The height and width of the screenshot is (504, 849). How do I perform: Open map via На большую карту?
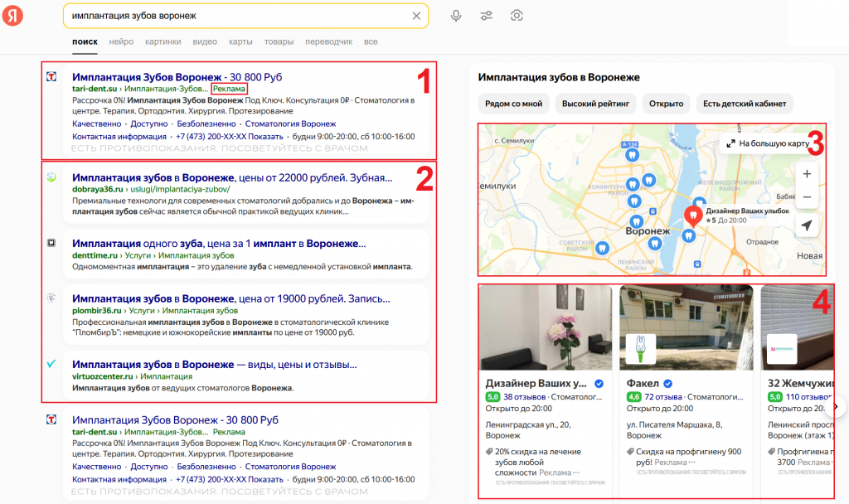(x=768, y=143)
